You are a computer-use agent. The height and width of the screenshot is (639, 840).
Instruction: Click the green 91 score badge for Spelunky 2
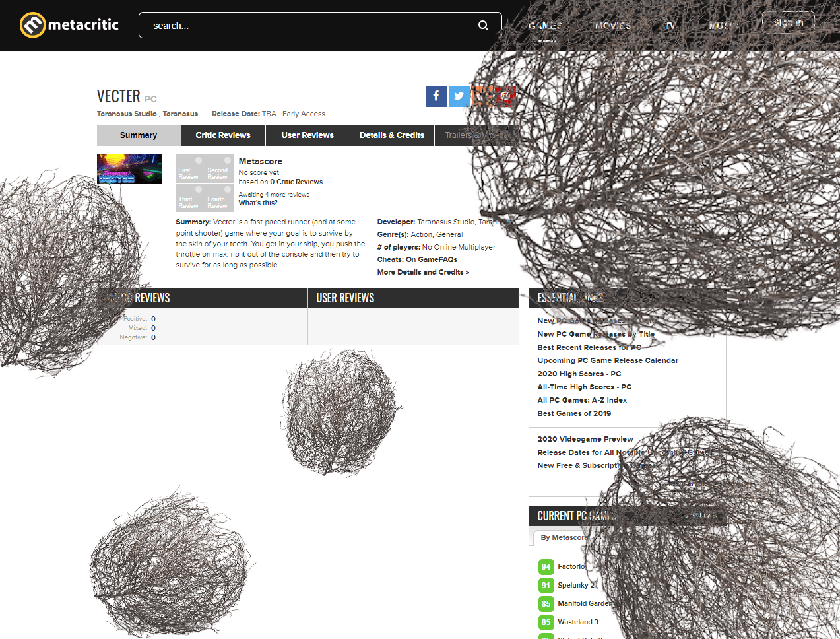pos(546,586)
